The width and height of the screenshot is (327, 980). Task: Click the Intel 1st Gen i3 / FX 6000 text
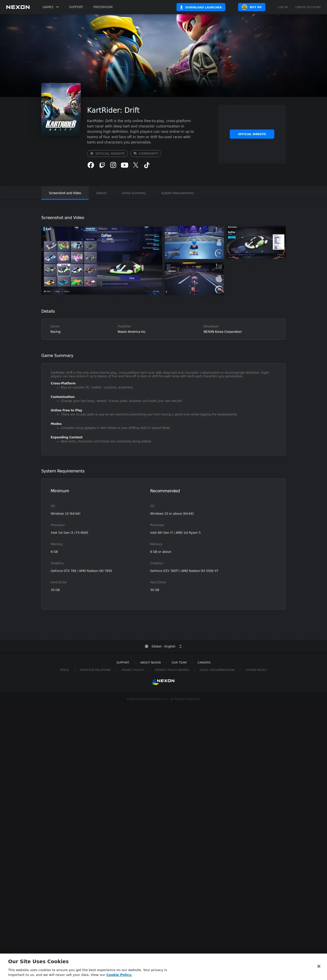coord(69,532)
